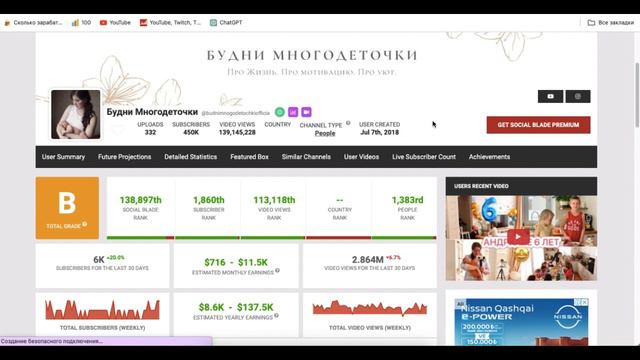Open the 'Сколько зарабат...' bookmark
640x360 pixels.
click(x=33, y=22)
